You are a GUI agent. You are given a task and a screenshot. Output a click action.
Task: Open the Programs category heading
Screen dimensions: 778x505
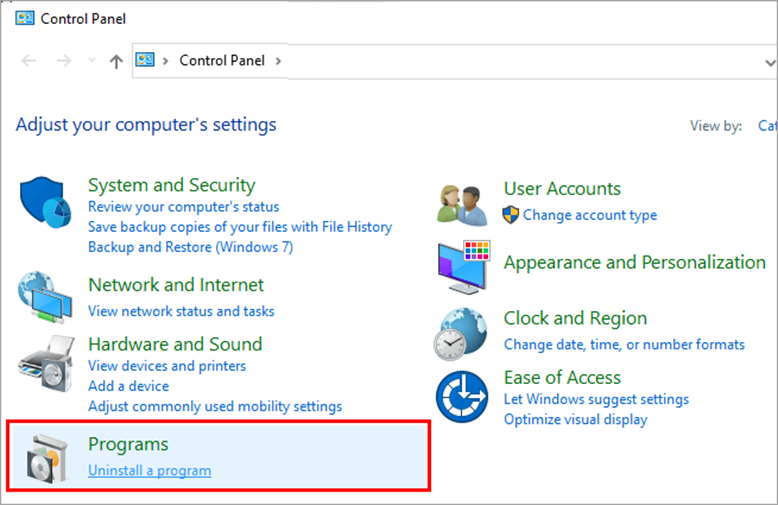(x=129, y=444)
